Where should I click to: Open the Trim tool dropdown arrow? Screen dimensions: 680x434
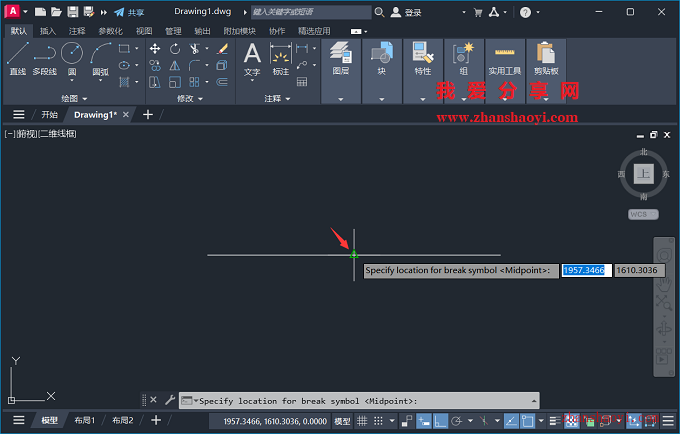(x=206, y=49)
